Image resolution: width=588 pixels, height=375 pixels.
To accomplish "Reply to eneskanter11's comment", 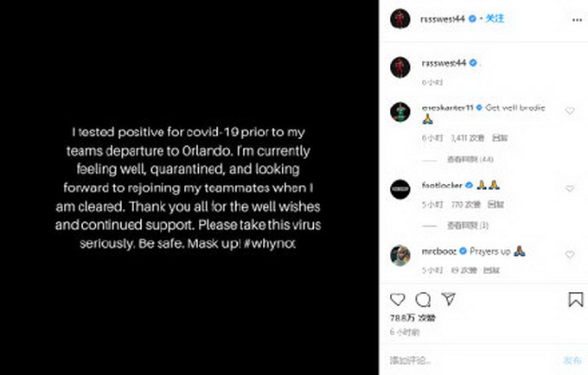I will click(x=499, y=137).
